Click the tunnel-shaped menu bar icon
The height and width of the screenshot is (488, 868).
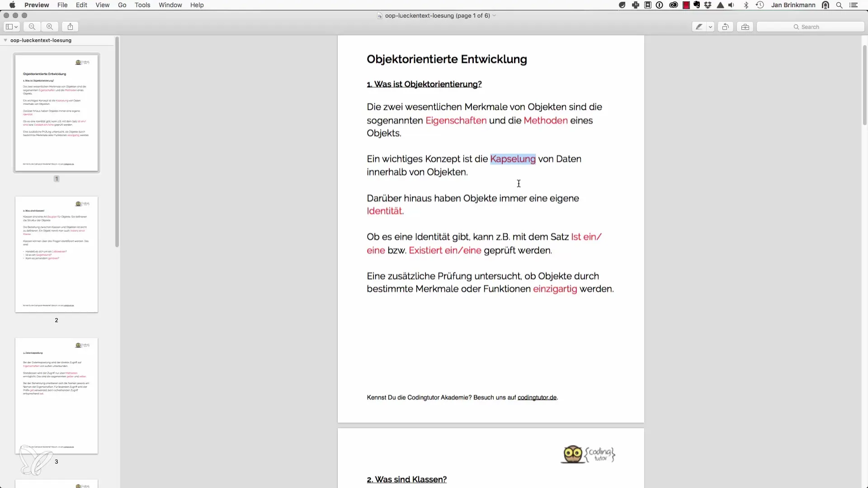coord(826,5)
